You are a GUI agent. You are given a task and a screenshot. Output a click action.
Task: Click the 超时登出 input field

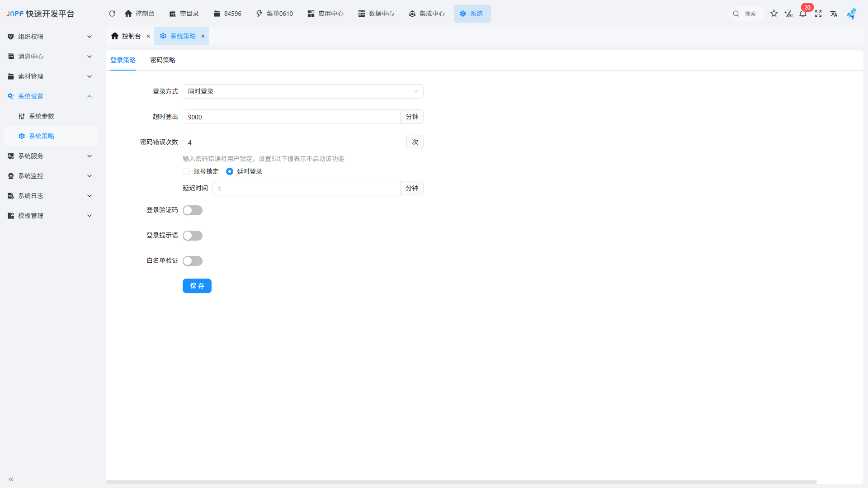(291, 117)
